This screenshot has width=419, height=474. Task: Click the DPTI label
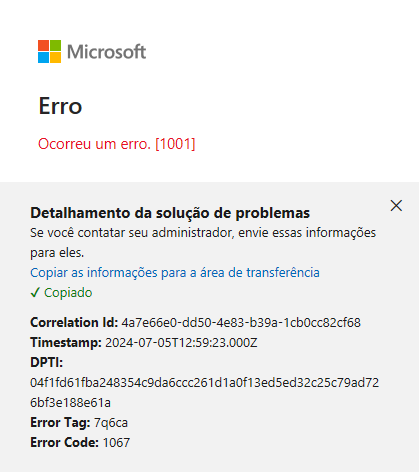tap(46, 362)
